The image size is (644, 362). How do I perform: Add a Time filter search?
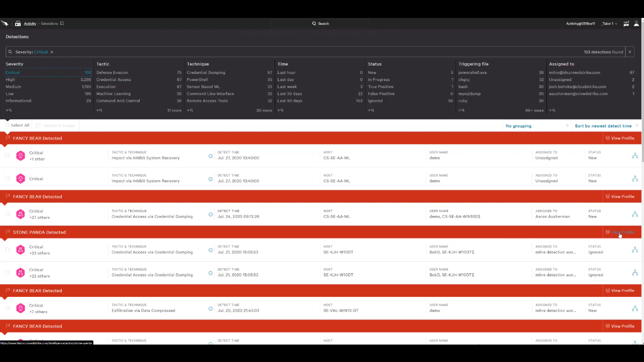point(280,110)
